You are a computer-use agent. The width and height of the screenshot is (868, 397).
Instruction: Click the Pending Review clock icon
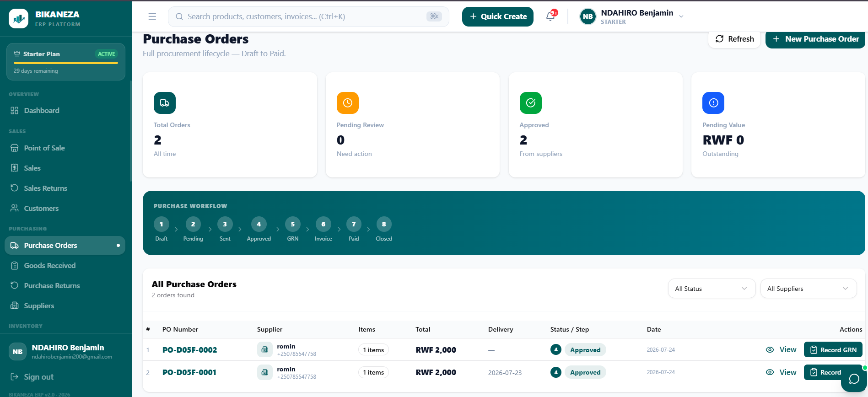(x=348, y=103)
